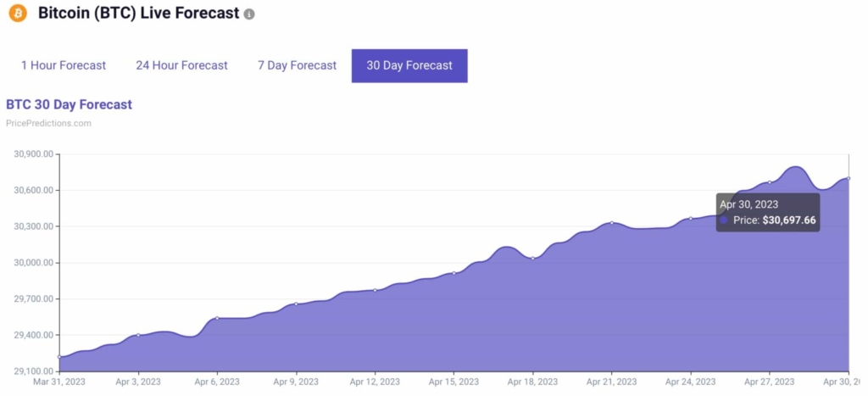
Task: Click the BTC 30 Day Forecast chart title
Action: (x=69, y=104)
